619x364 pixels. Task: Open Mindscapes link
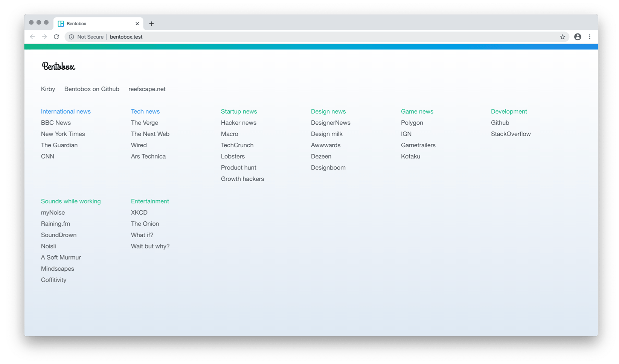pos(58,269)
